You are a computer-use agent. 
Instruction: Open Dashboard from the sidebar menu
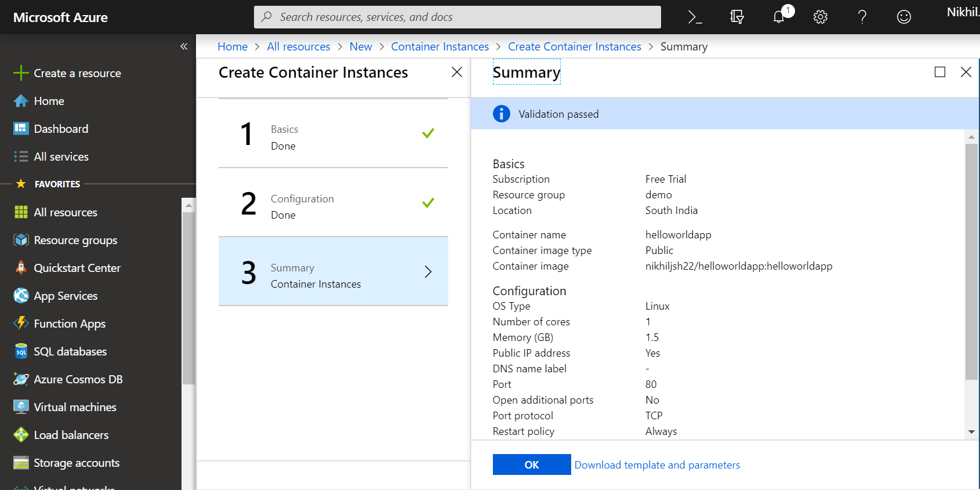pos(61,129)
